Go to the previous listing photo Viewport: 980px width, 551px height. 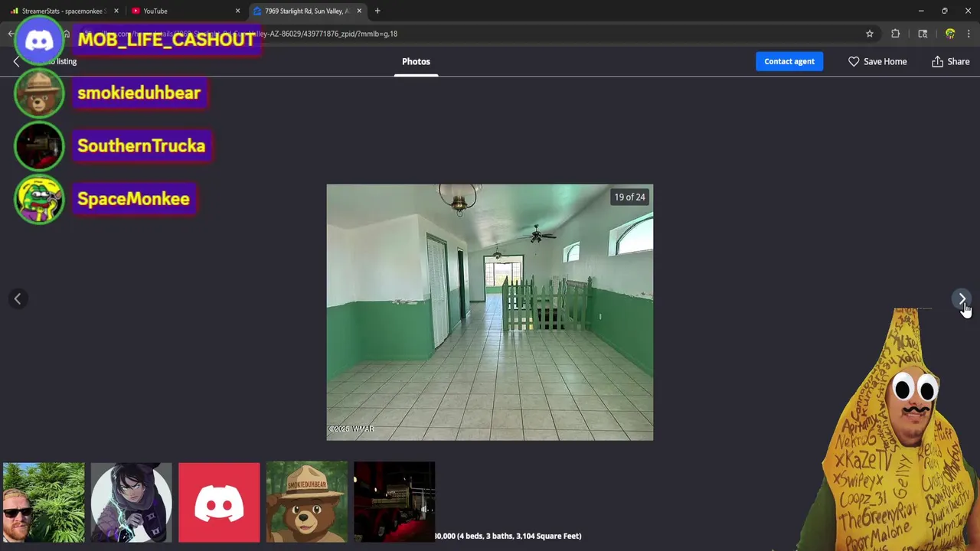point(18,298)
